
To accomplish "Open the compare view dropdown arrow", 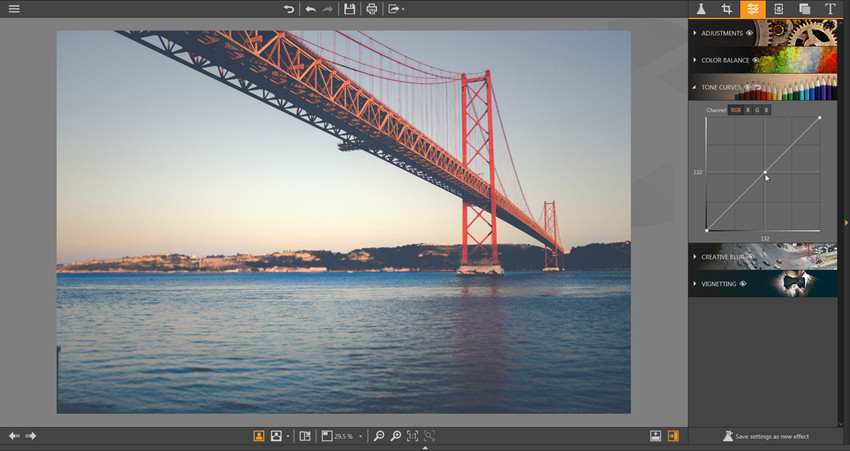I will (287, 436).
